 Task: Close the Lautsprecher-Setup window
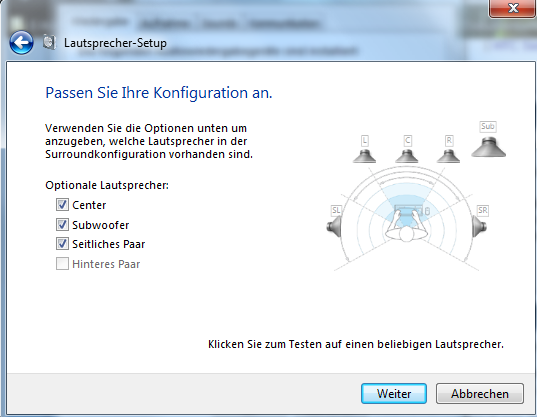pyautogui.click(x=513, y=8)
